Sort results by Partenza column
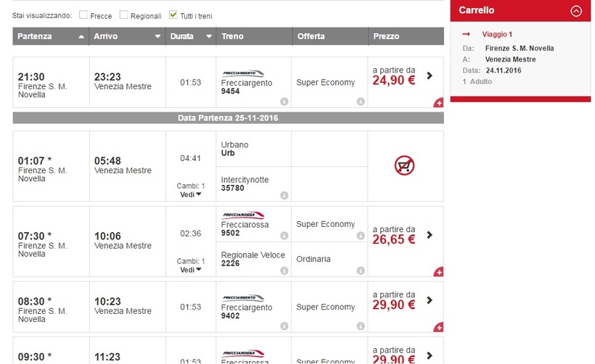 (49, 36)
